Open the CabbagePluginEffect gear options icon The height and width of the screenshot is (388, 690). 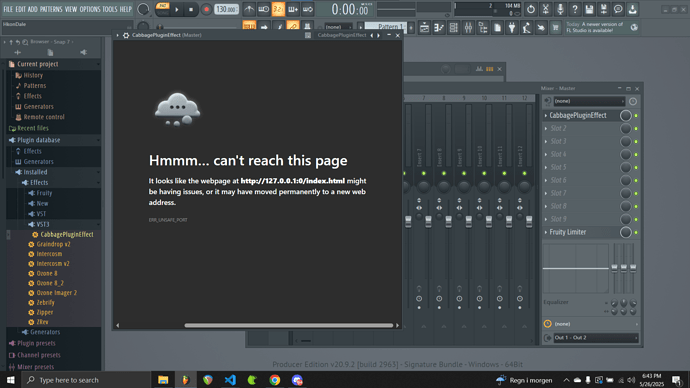coord(126,35)
